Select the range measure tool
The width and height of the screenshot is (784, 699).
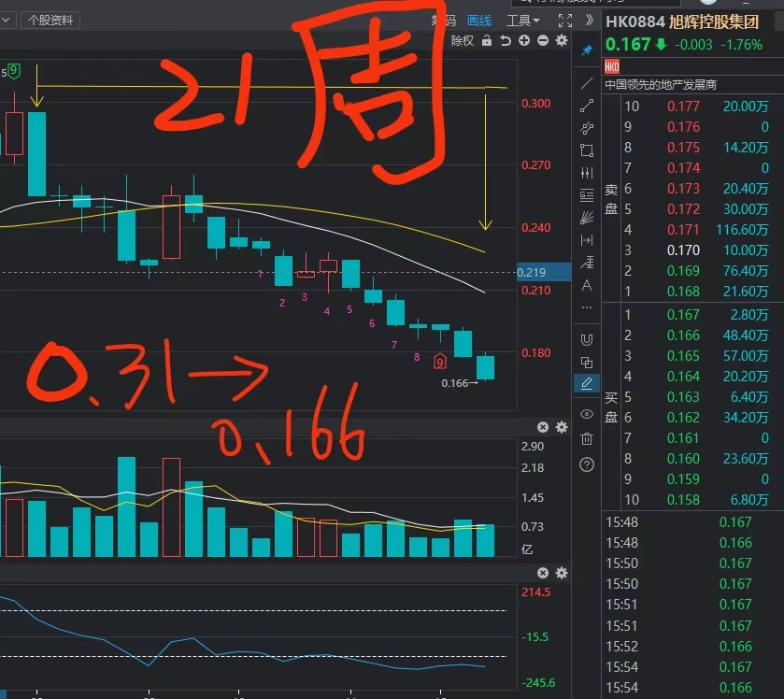pos(587,240)
